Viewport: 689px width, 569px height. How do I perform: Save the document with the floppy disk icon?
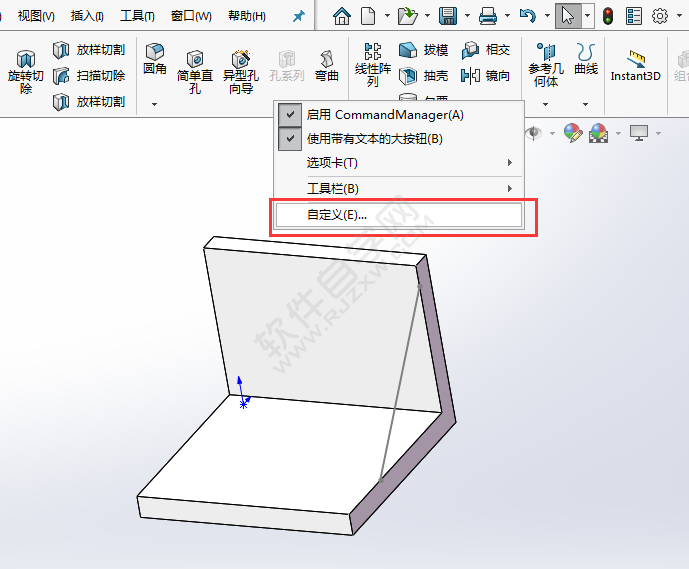(448, 16)
